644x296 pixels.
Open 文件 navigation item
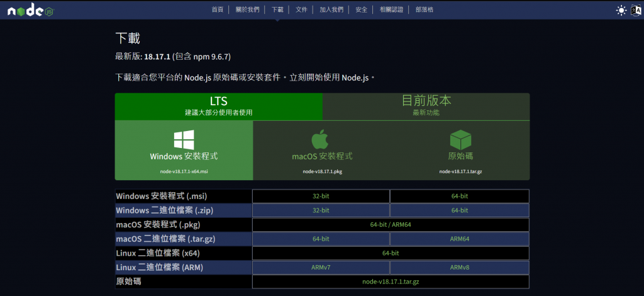point(301,10)
